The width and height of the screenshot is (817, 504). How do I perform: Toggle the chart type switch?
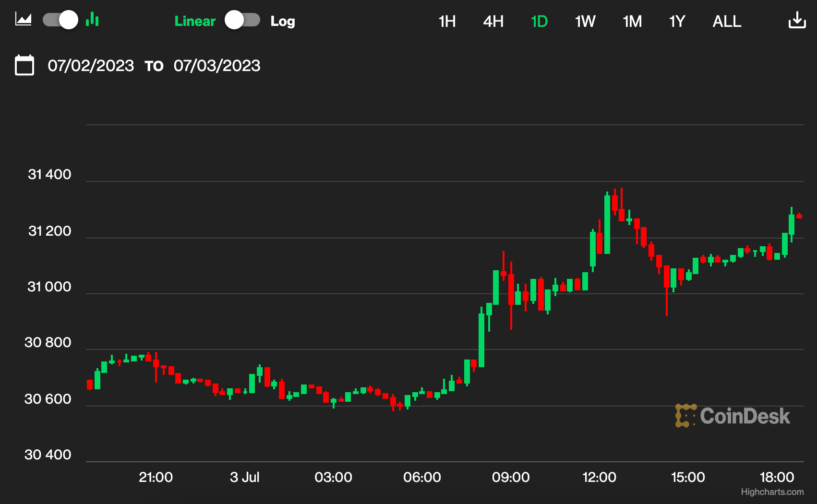click(60, 20)
